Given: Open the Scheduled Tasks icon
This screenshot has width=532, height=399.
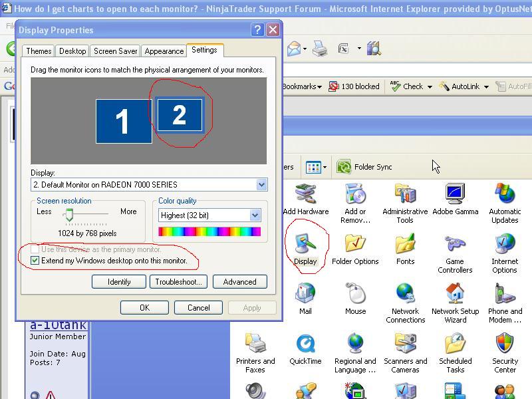Looking at the screenshot, I should 456,353.
